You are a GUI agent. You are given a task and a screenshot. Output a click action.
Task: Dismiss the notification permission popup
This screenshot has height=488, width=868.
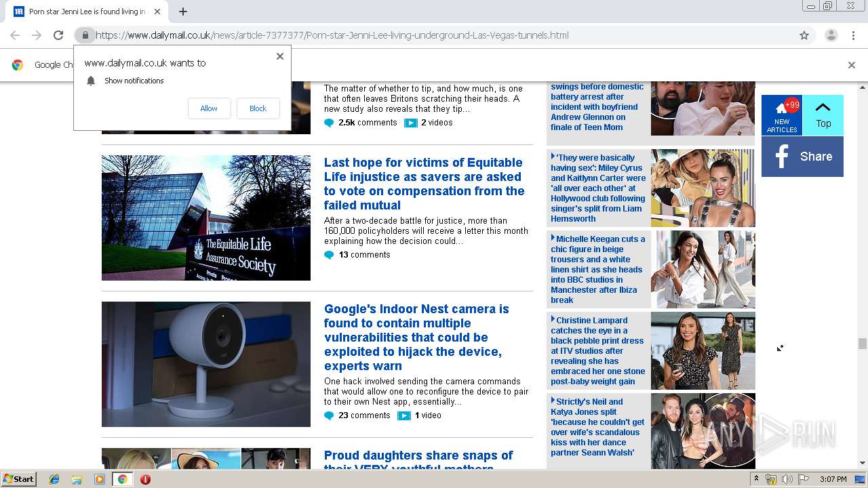pos(279,56)
